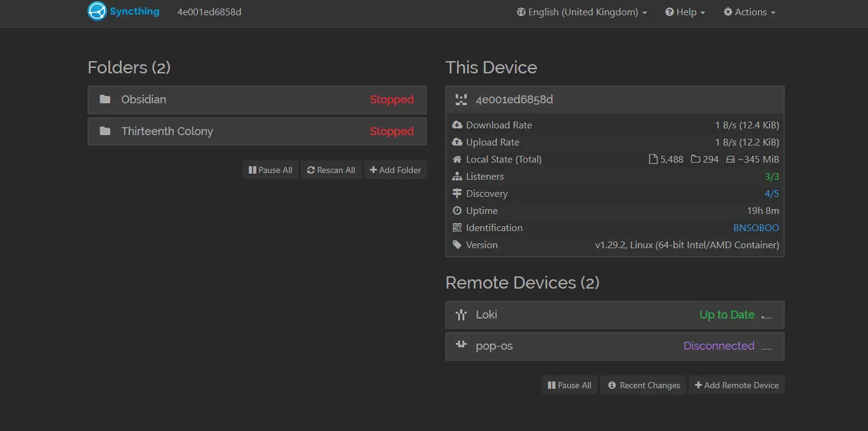Click the Download Rate cloud icon
The image size is (868, 431).
click(x=457, y=125)
